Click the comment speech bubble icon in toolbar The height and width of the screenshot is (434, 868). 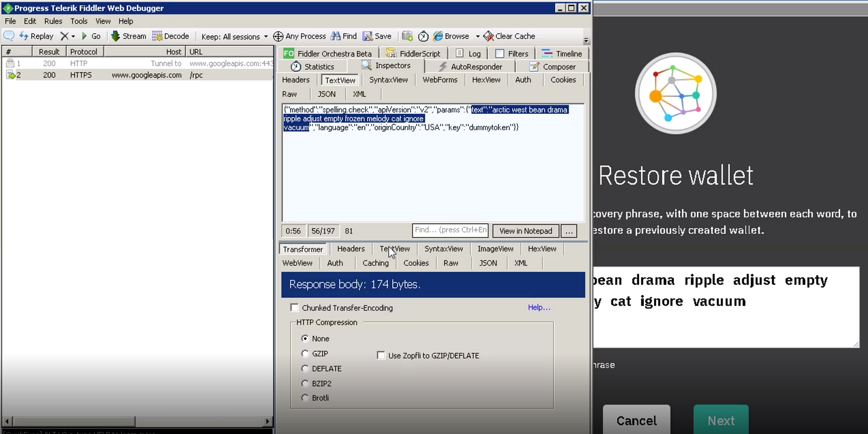pyautogui.click(x=9, y=36)
